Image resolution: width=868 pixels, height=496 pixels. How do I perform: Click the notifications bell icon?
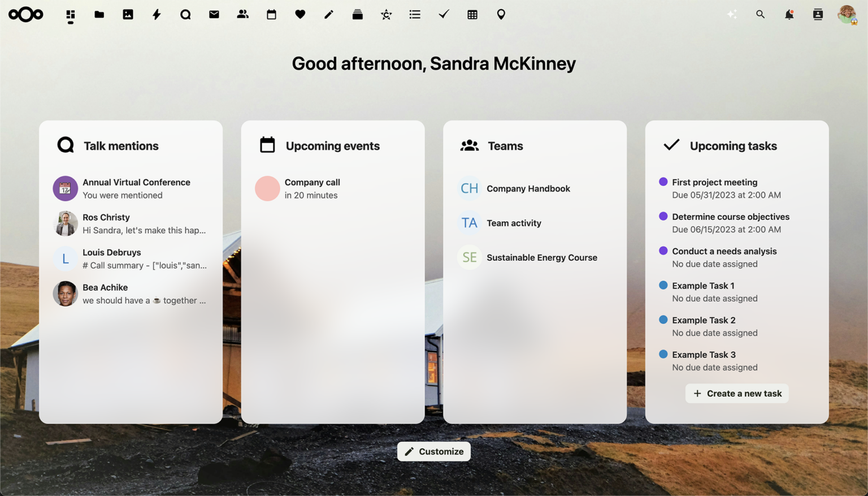click(789, 15)
